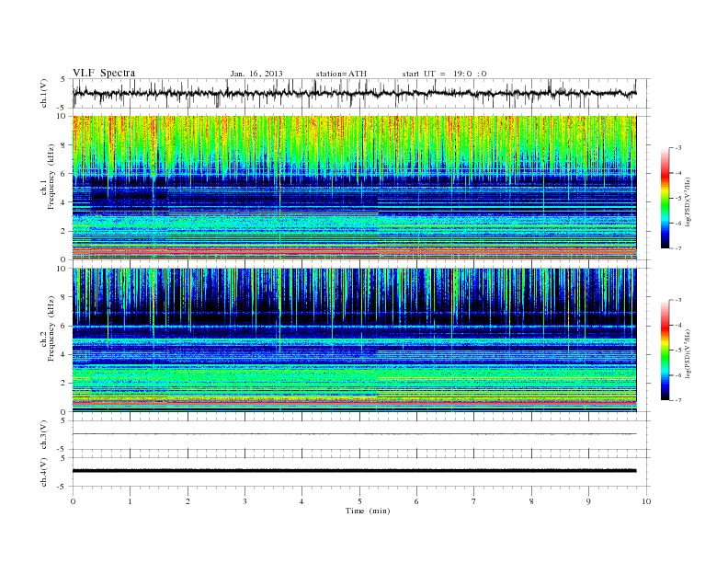The height and width of the screenshot is (563, 728).
Task: Click the "5" tick on the time axis
Action: coord(359,501)
